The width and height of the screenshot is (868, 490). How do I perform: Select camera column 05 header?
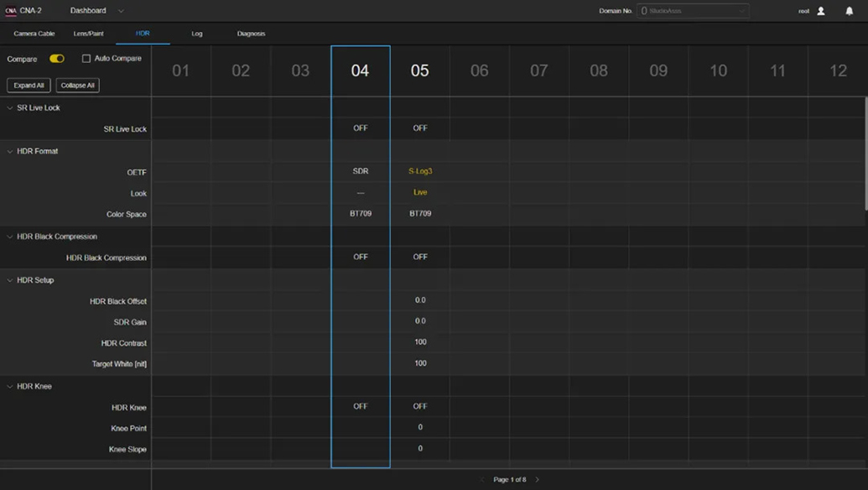(419, 70)
